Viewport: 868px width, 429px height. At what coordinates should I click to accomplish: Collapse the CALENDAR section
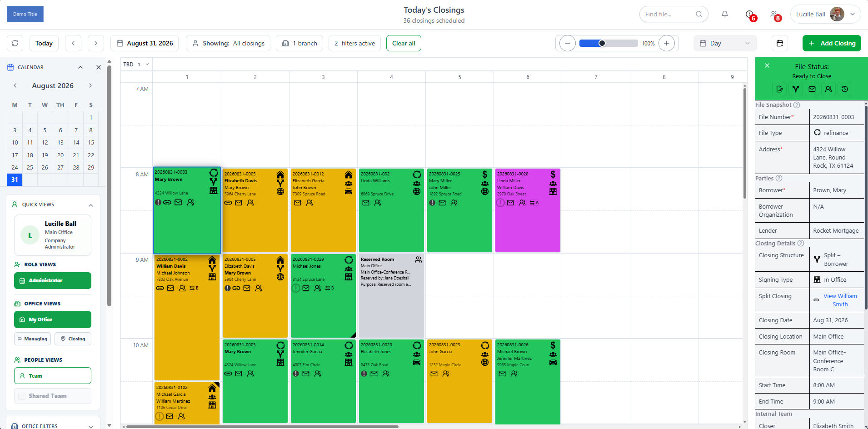pyautogui.click(x=80, y=67)
